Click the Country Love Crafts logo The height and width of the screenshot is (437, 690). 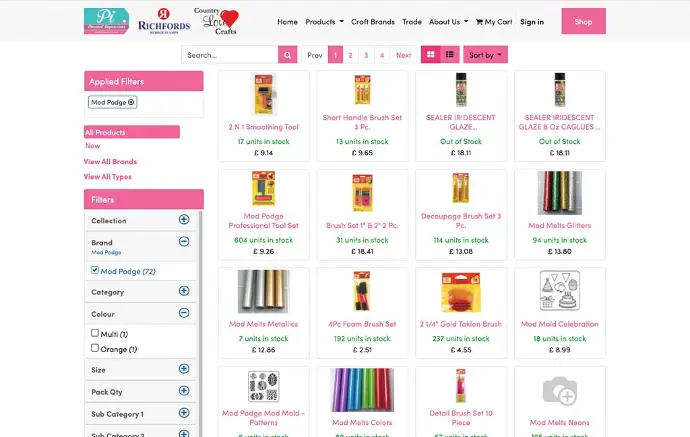[216, 21]
